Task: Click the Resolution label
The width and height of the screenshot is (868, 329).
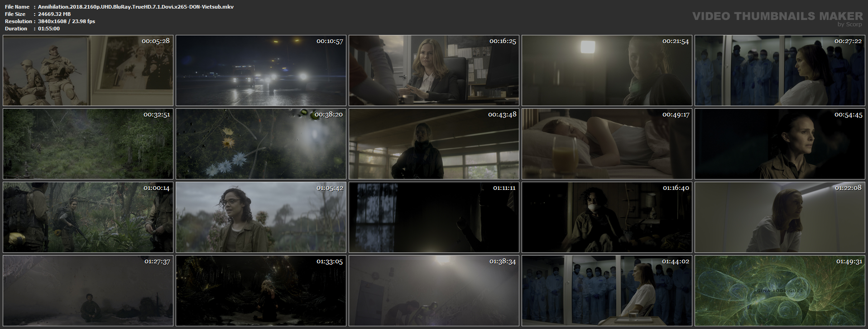Action: click(19, 21)
